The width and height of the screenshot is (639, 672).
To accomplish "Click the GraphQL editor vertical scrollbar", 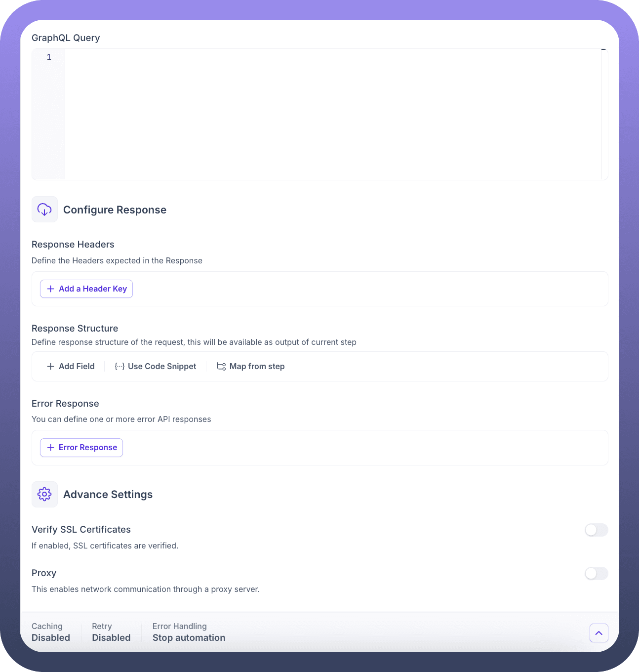I will click(x=604, y=114).
